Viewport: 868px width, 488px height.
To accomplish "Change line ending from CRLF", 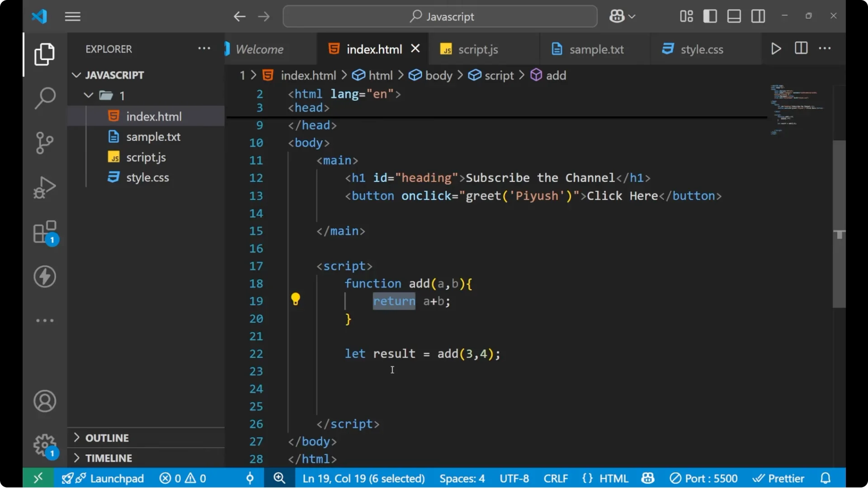I will tap(556, 478).
